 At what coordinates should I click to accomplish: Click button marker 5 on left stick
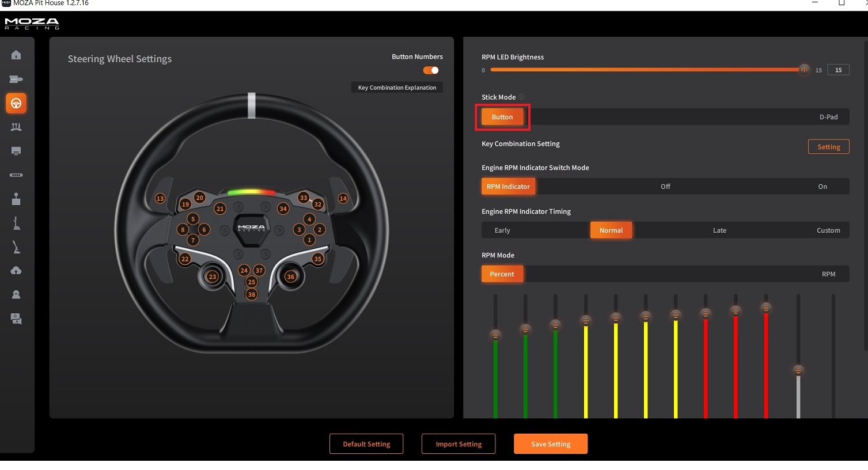[193, 219]
